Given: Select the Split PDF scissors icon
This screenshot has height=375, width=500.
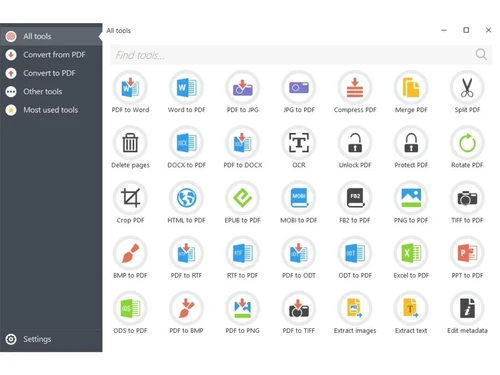Looking at the screenshot, I should 467,88.
